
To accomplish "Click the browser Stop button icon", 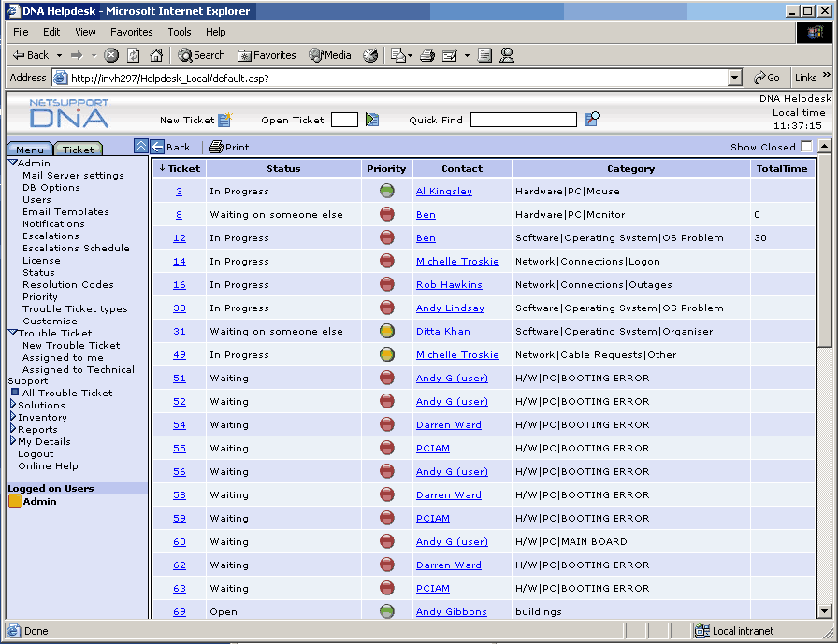I will point(111,55).
